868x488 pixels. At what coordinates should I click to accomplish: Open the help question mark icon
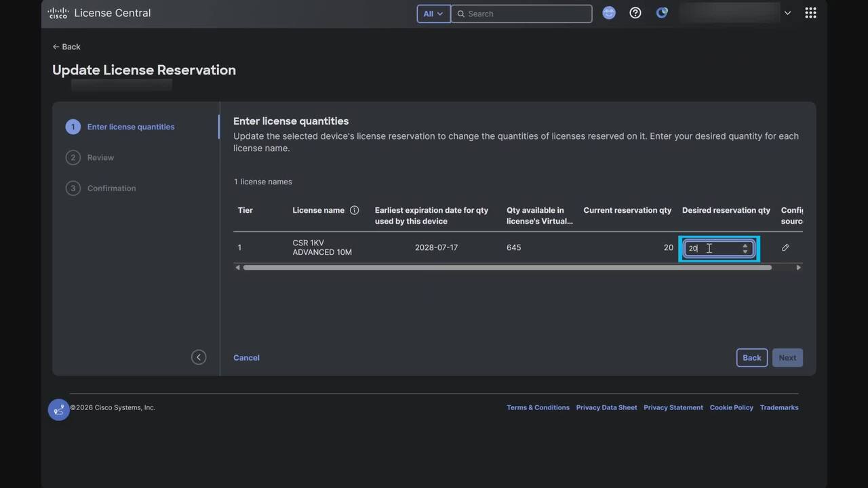(x=635, y=13)
